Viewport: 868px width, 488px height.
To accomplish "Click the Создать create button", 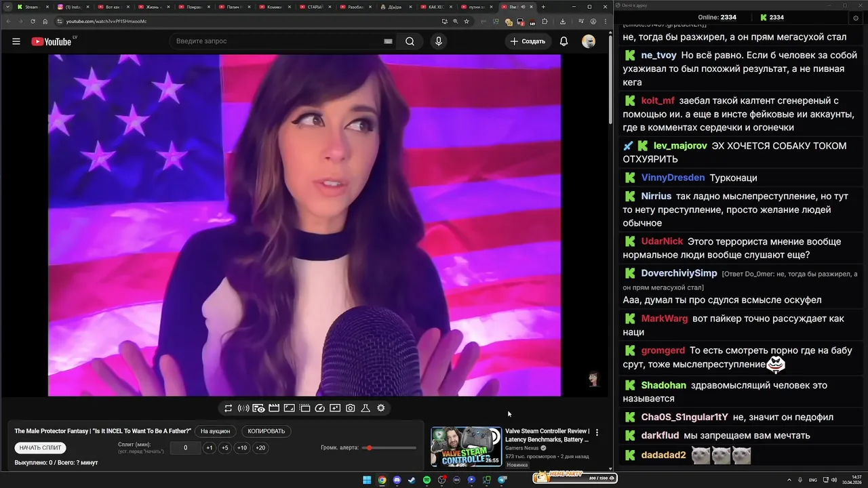I will [528, 41].
